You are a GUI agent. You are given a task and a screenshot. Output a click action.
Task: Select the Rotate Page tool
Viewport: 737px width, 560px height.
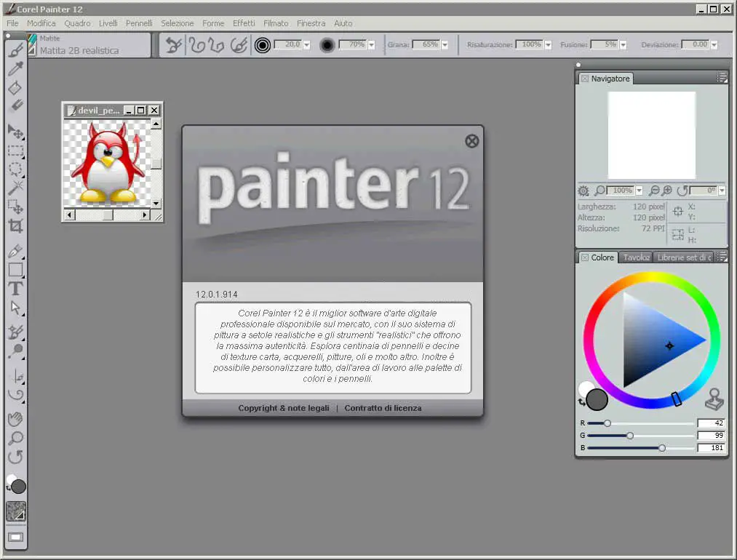[x=15, y=457]
